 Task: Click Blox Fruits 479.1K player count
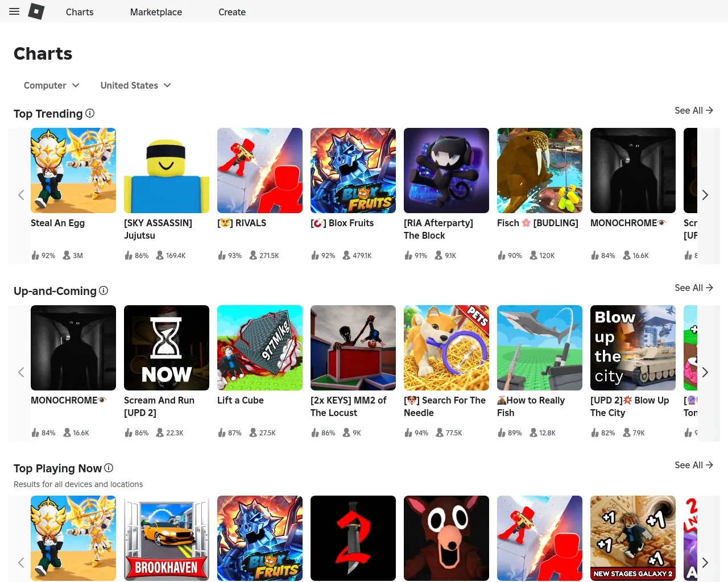point(357,256)
